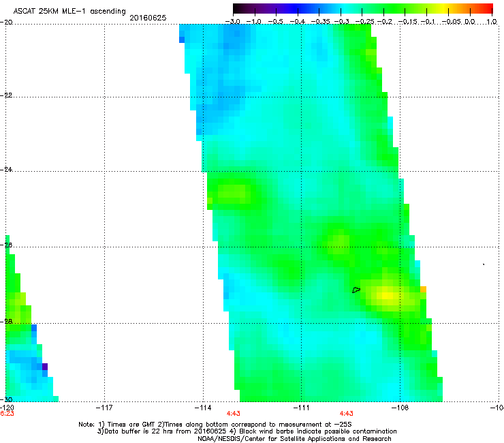504x443 pixels.
Task: Click the dark purple pixel in the left swath
Action: pos(45,367)
